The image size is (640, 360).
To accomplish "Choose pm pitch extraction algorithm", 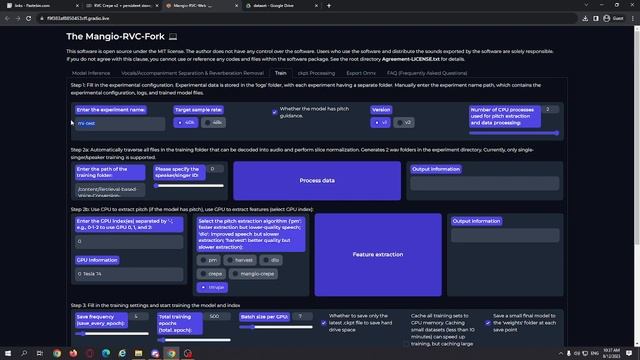I will pyautogui.click(x=209, y=260).
